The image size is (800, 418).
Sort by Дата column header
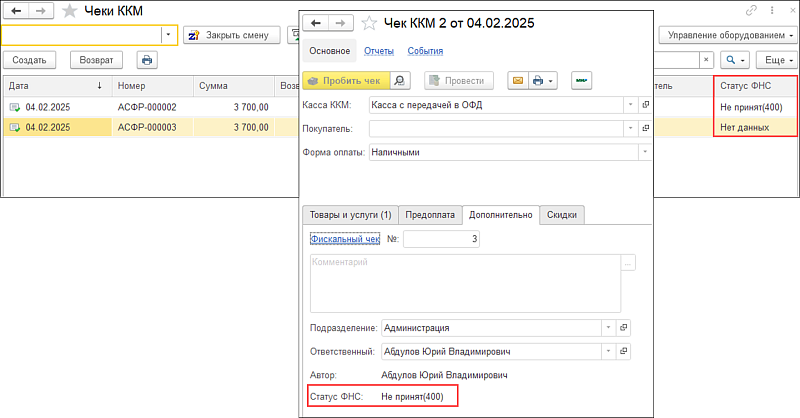(x=57, y=86)
